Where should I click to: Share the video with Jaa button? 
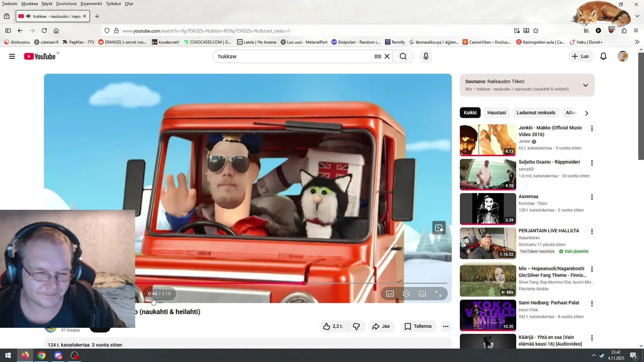coord(381,326)
